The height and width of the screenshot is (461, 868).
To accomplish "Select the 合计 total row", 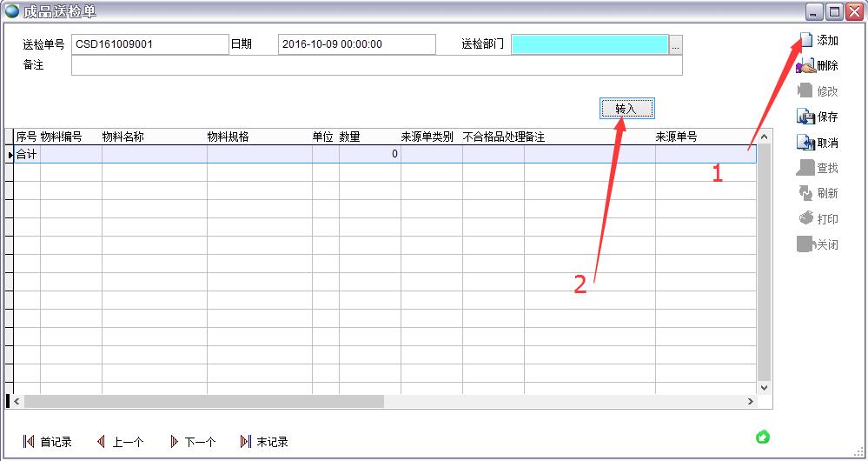I will 27,154.
